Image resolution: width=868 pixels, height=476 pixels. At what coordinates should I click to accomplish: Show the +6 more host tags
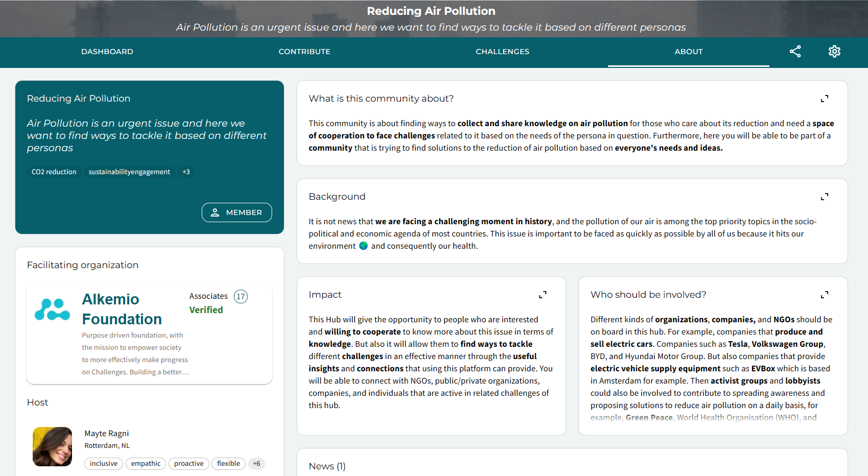(x=256, y=464)
